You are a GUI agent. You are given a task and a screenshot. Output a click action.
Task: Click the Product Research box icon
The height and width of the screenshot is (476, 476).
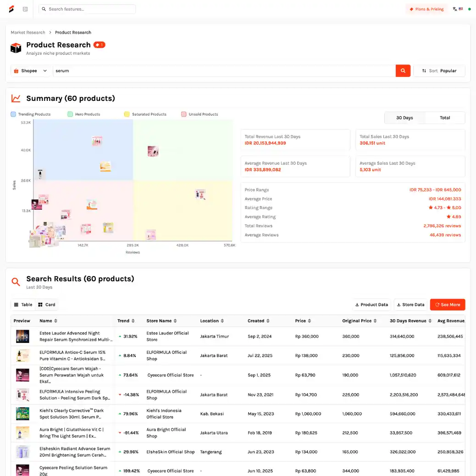pos(16,48)
